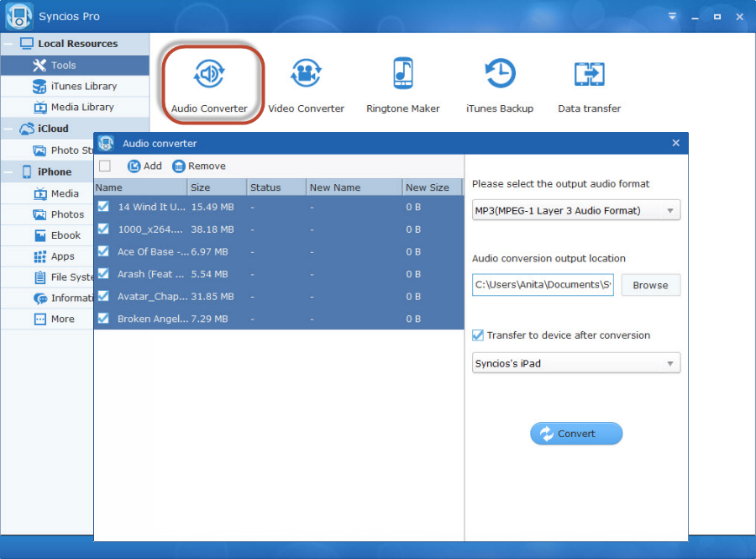Minimize the Syncios Pro window
756x559 pixels.
(x=695, y=17)
